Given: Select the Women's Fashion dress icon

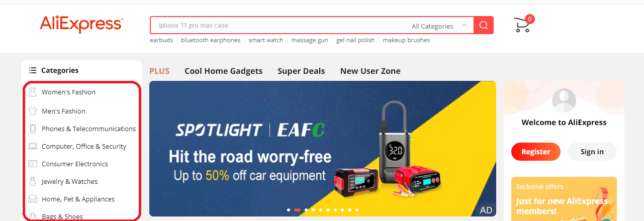Looking at the screenshot, I should pos(33,92).
